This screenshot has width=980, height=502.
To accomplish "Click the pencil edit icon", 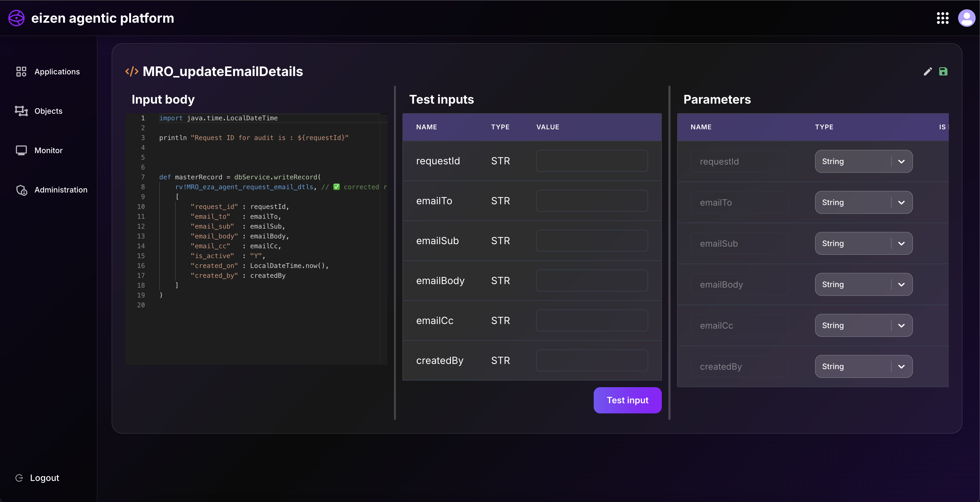I will tap(927, 71).
